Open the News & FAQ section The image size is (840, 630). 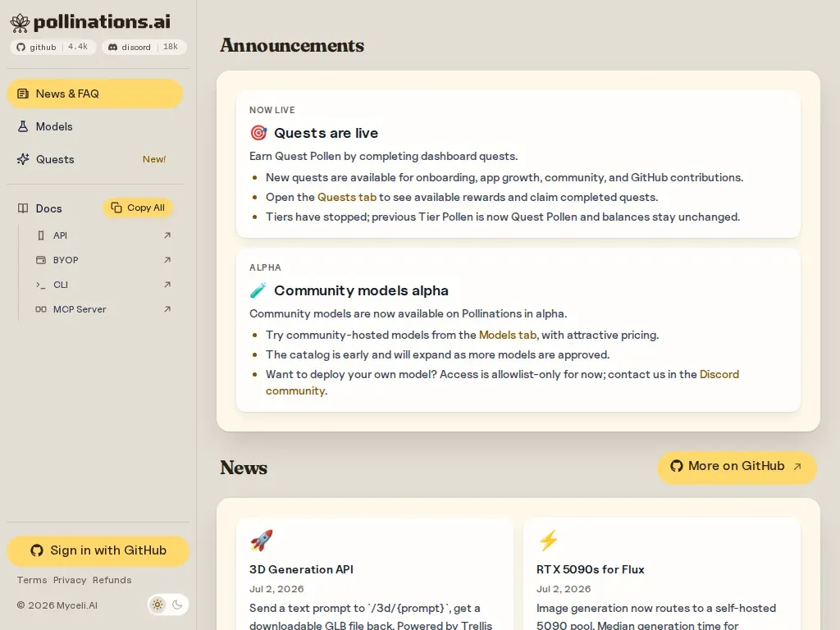(95, 94)
